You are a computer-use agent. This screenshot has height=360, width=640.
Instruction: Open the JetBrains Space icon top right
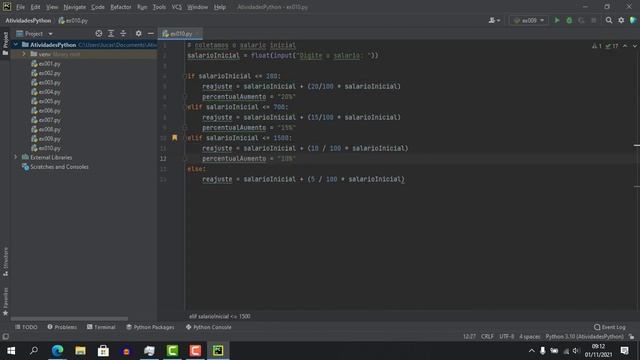click(633, 20)
